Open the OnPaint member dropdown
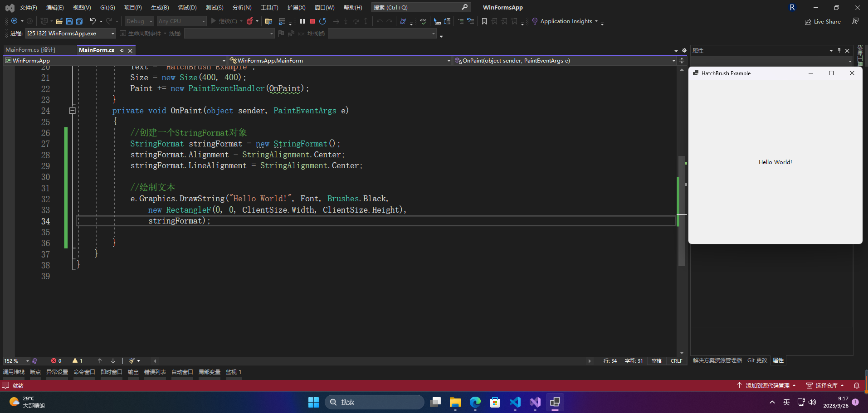Image resolution: width=868 pixels, height=413 pixels. click(x=565, y=60)
